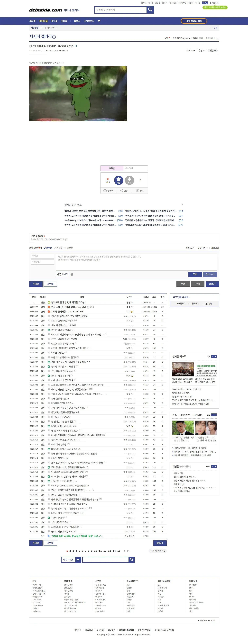
Task: Go to next 실시간 베스트 page arrow
Action: [x=215, y=356]
